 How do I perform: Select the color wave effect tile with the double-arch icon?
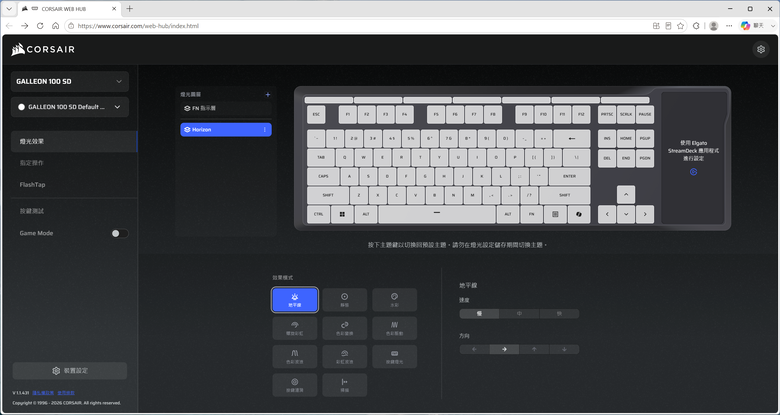tap(295, 356)
